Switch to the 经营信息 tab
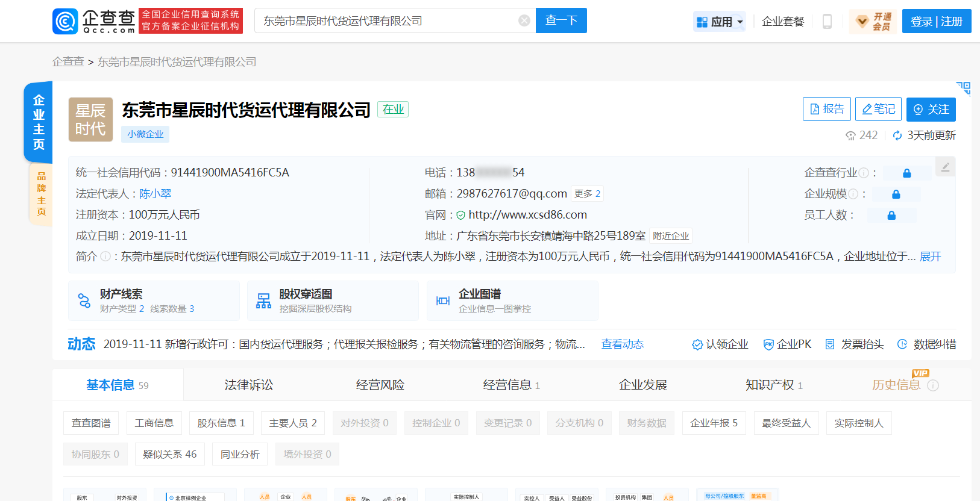 tap(511, 385)
